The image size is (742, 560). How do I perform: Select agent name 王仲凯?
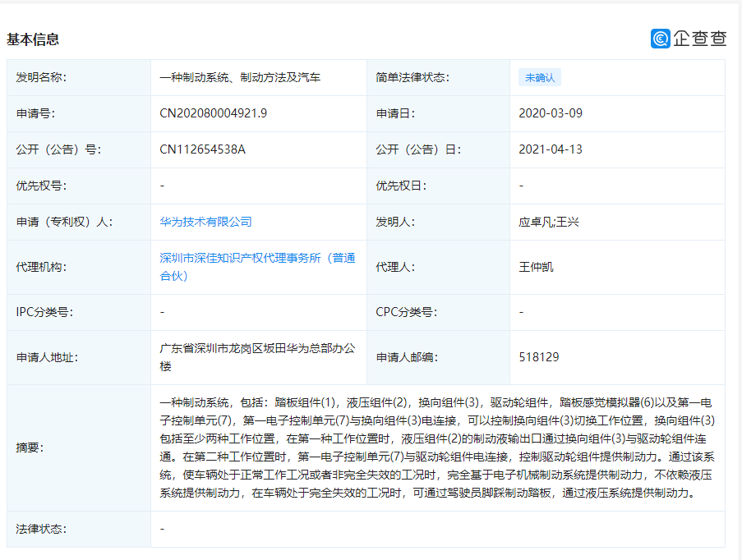(x=536, y=267)
